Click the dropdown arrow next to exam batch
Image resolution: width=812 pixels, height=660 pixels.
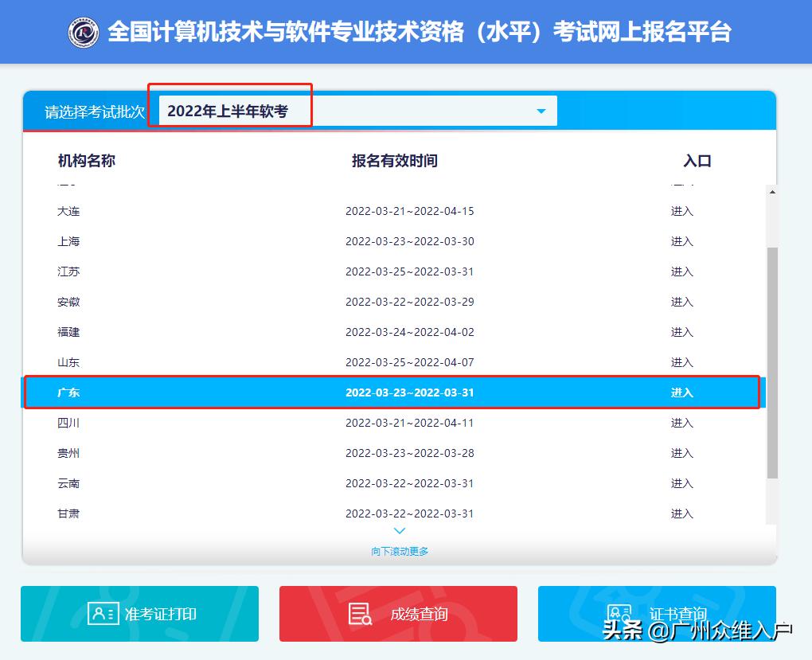[541, 111]
